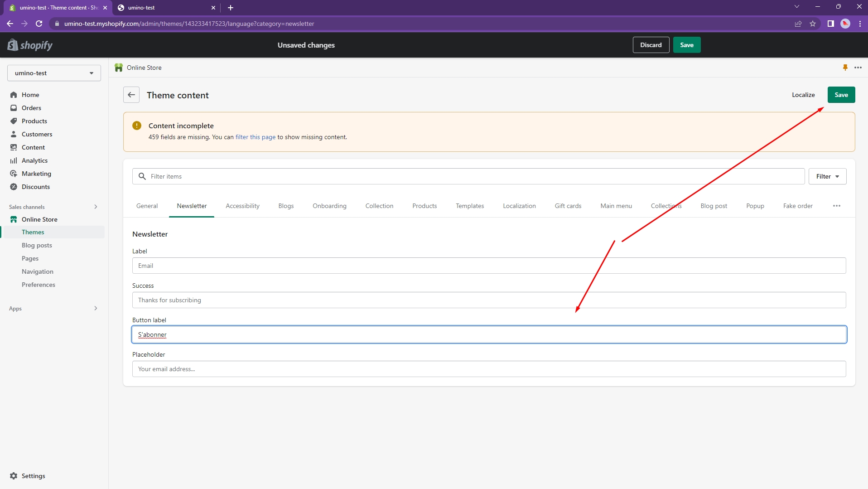Viewport: 868px width, 489px height.
Task: Expand the Apps section chevron
Action: (x=96, y=308)
